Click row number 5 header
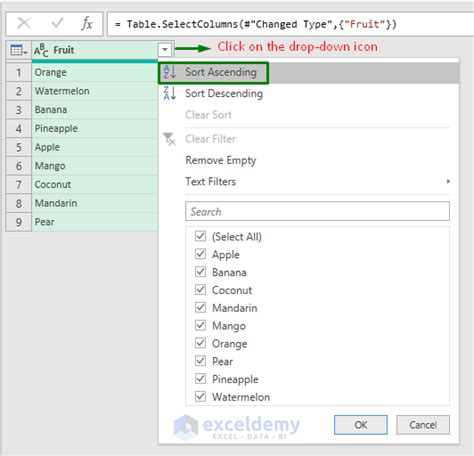This screenshot has width=474, height=456. pyautogui.click(x=19, y=147)
